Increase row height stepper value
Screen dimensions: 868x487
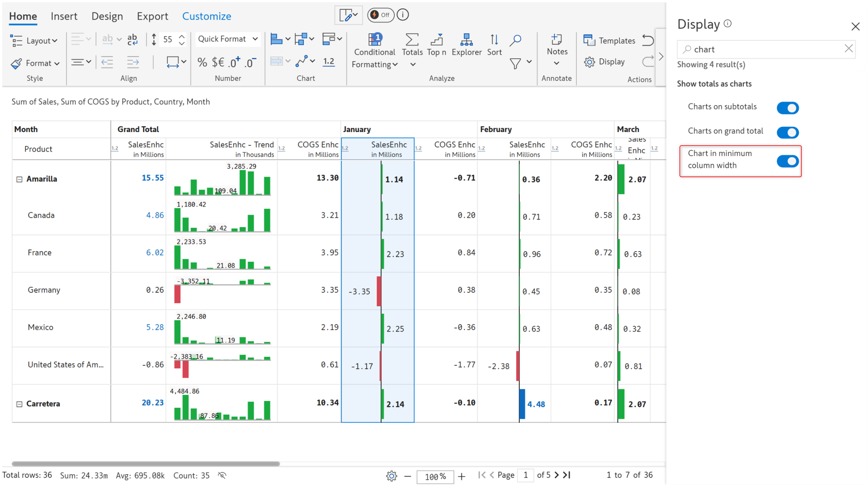tap(182, 36)
